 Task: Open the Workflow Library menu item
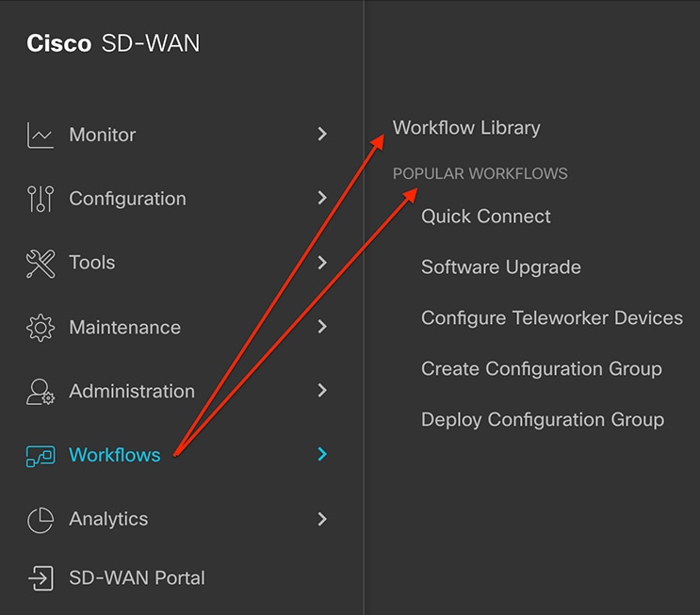pos(466,128)
